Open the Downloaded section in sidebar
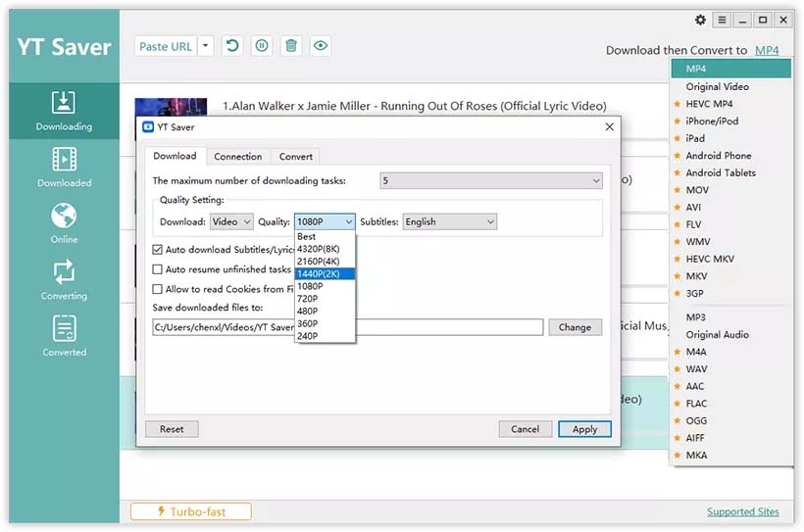The width and height of the screenshot is (804, 532). point(64,168)
